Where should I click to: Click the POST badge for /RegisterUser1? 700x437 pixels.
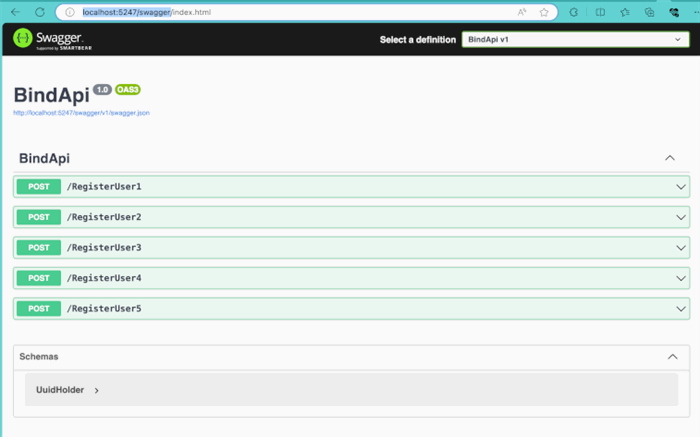tap(39, 187)
